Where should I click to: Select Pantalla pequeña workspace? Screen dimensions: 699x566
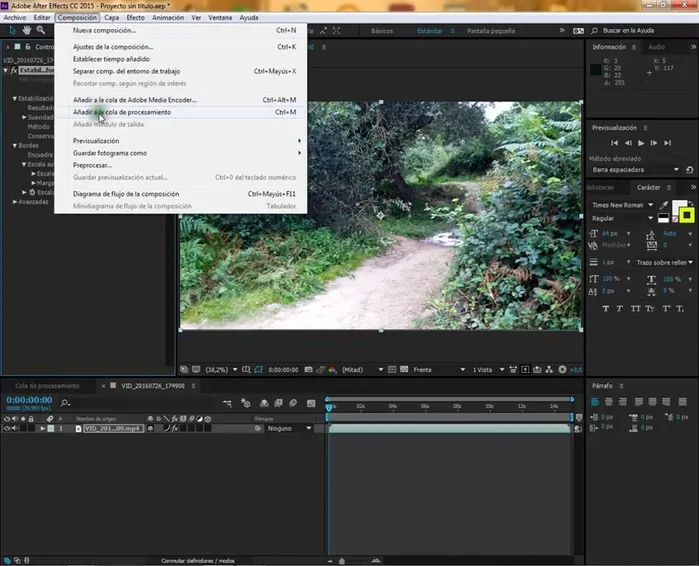[491, 31]
